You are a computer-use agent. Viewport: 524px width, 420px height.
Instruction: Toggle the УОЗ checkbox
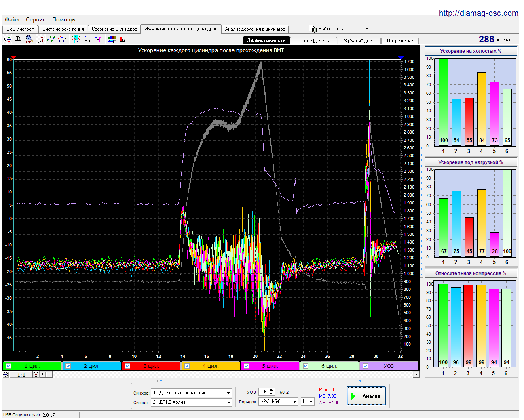366,366
